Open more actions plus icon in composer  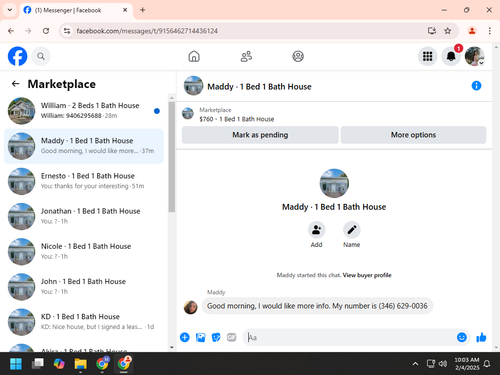pos(185,337)
